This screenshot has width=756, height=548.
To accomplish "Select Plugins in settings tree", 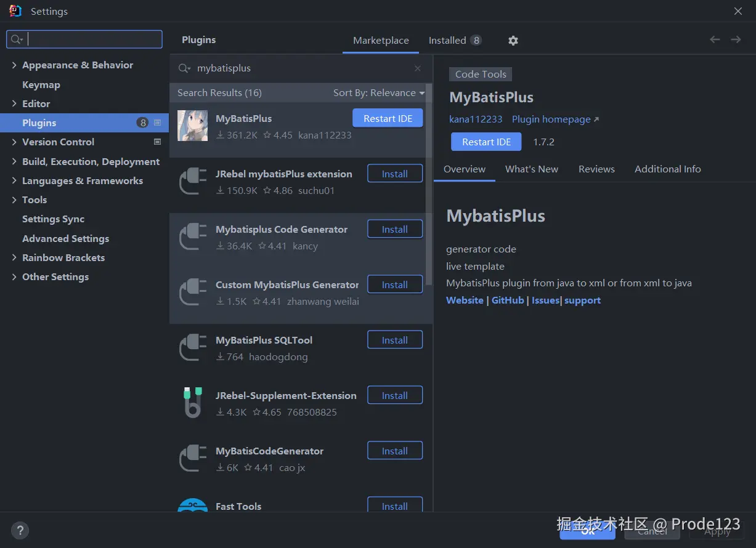I will click(84, 123).
